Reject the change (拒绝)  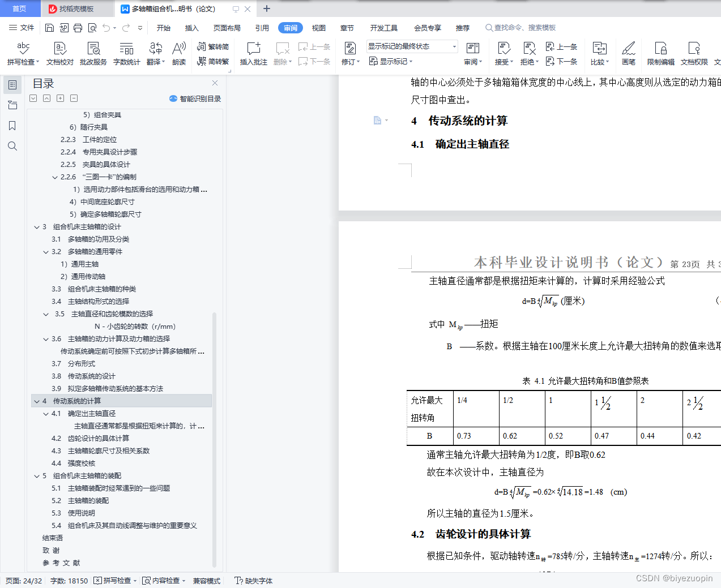530,54
